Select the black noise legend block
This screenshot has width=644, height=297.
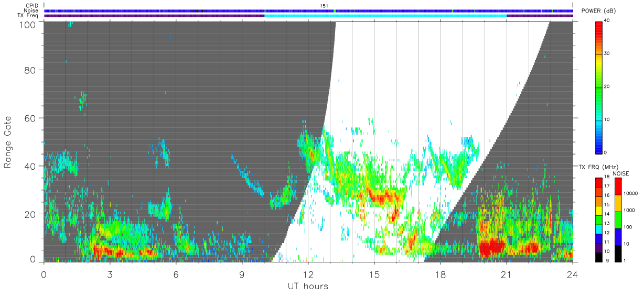point(618,254)
